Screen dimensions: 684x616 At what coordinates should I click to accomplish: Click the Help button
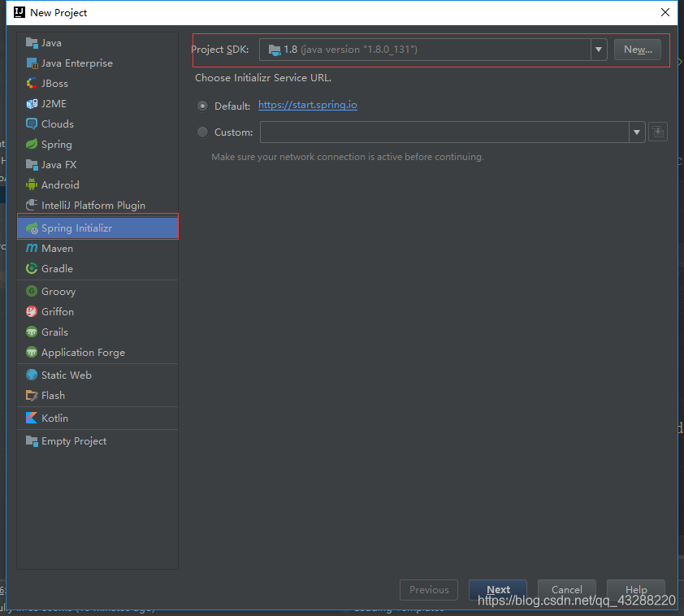coord(636,590)
